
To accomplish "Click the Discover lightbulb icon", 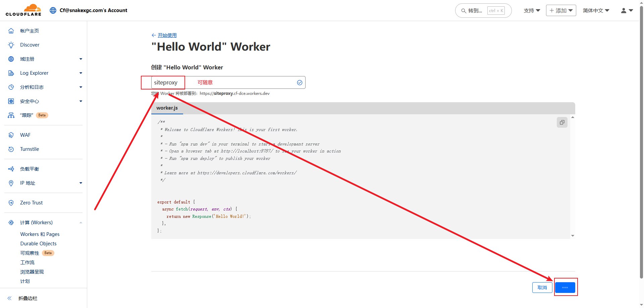I will point(11,45).
